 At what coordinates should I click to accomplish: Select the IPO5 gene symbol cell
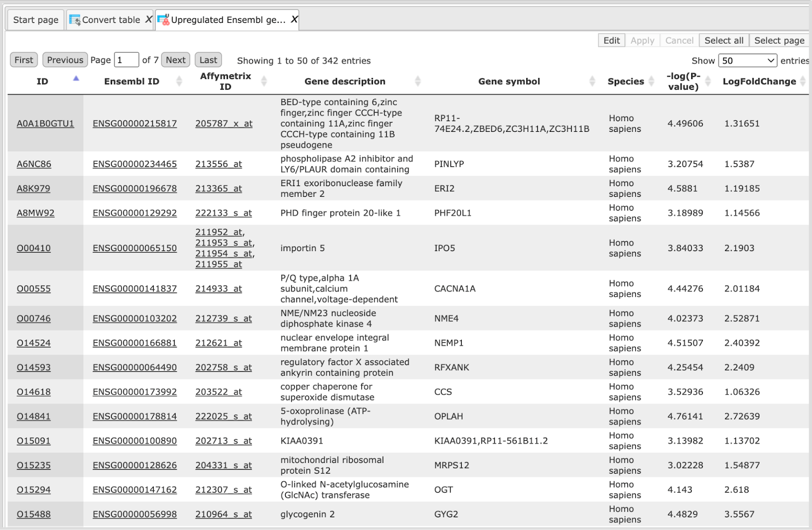coord(445,248)
